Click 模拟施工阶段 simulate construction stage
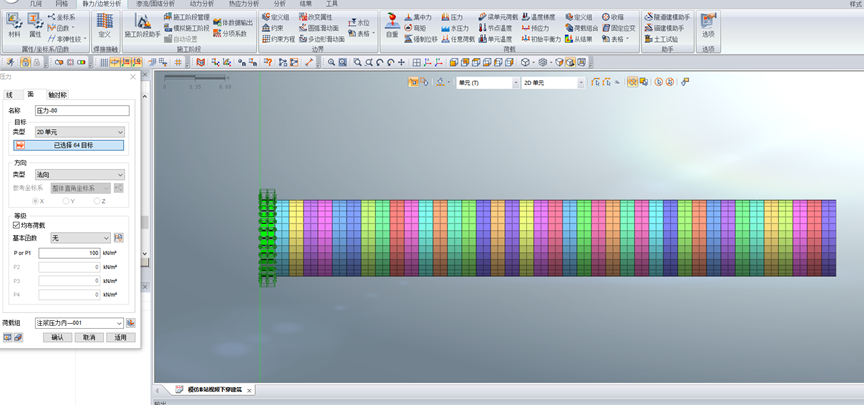The width and height of the screenshot is (864, 405). (x=187, y=28)
